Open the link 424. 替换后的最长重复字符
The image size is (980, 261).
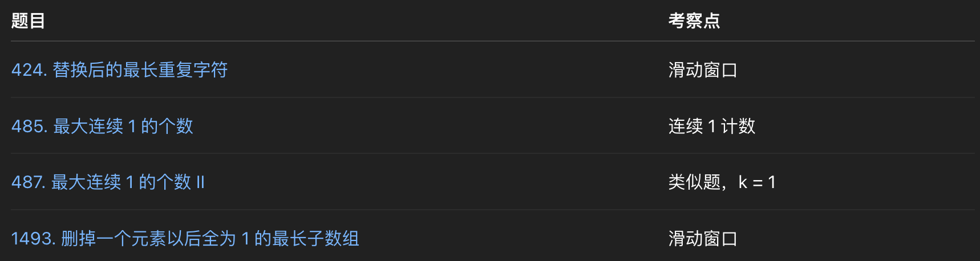[120, 70]
